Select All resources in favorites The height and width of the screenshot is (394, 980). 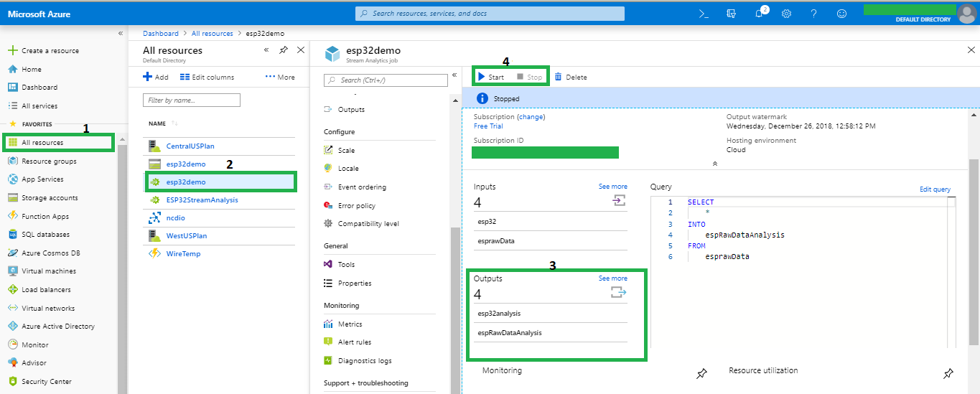(x=58, y=142)
